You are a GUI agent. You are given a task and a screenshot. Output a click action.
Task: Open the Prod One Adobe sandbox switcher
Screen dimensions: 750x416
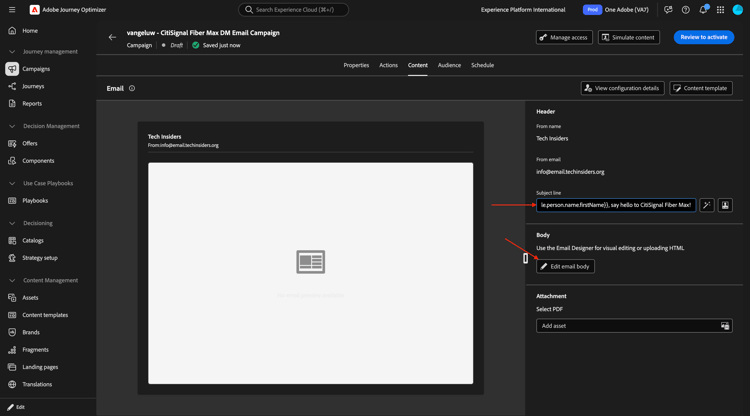tap(616, 10)
